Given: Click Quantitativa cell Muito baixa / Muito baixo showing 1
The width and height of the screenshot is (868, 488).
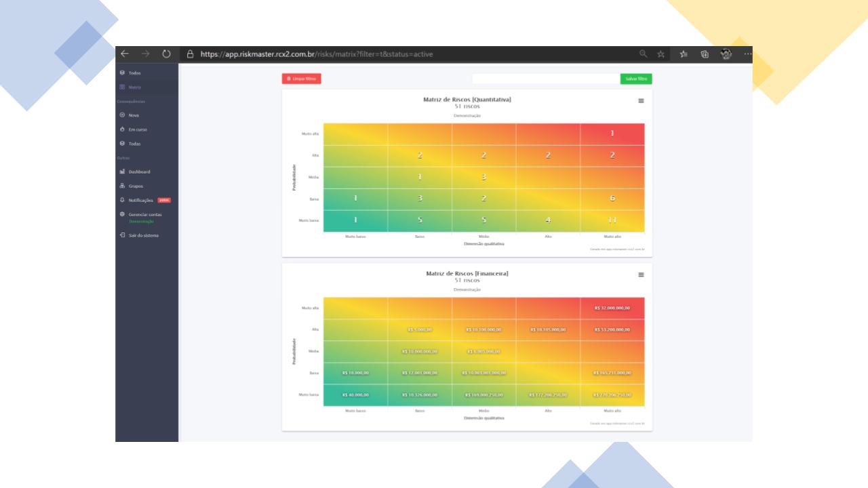Looking at the screenshot, I should pos(355,221).
